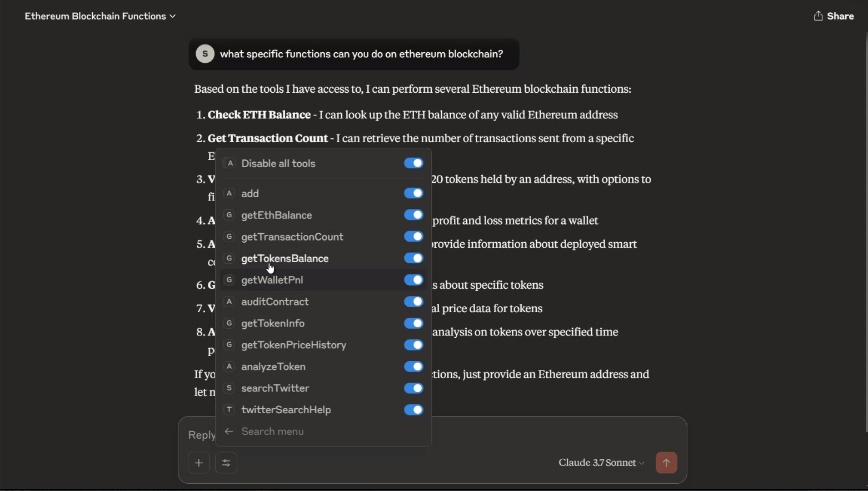Click the A badge beside auditContract

tap(229, 302)
